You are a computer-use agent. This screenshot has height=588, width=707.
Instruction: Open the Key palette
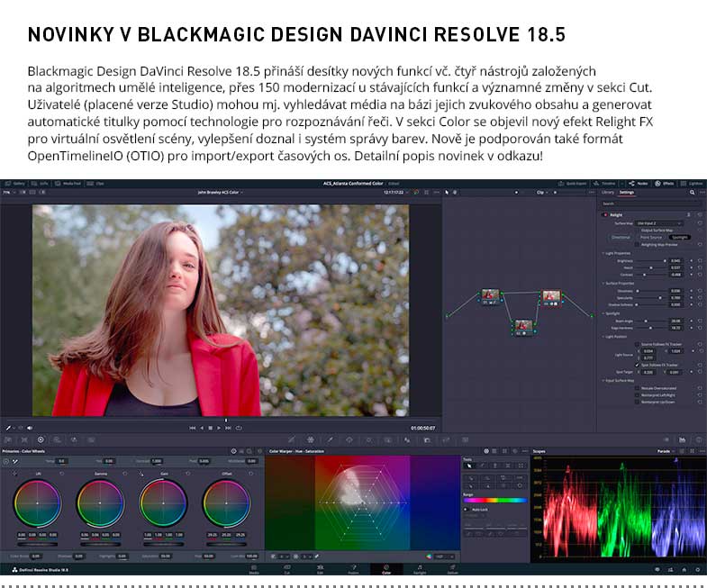point(427,439)
